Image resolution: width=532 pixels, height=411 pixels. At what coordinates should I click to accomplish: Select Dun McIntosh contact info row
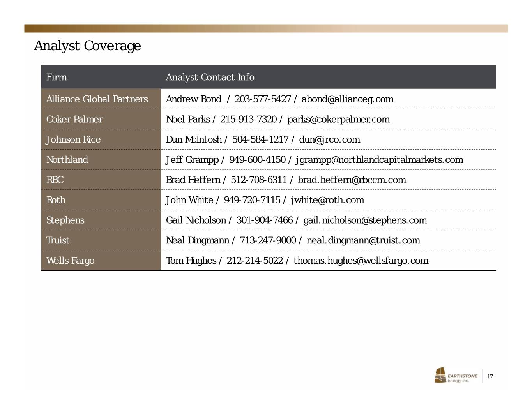pos(328,139)
